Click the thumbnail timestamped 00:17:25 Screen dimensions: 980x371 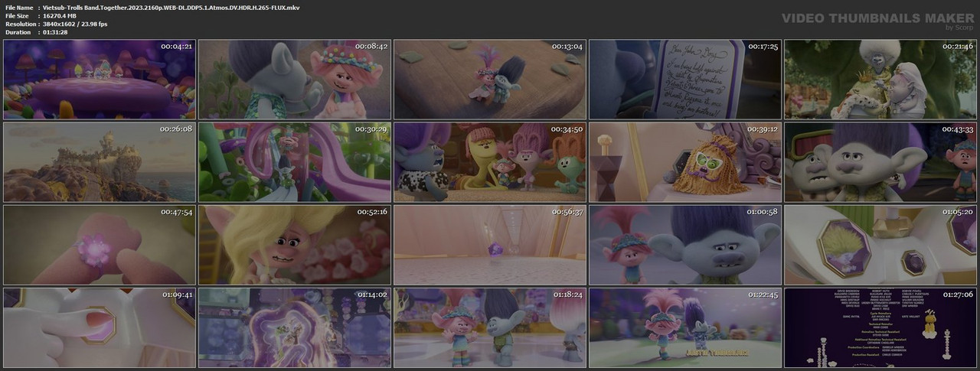[685, 80]
